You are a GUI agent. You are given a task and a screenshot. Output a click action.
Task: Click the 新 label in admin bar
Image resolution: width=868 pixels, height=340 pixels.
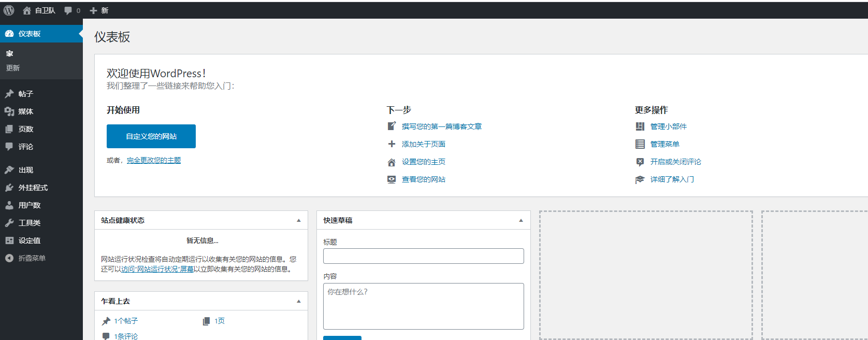tap(105, 10)
